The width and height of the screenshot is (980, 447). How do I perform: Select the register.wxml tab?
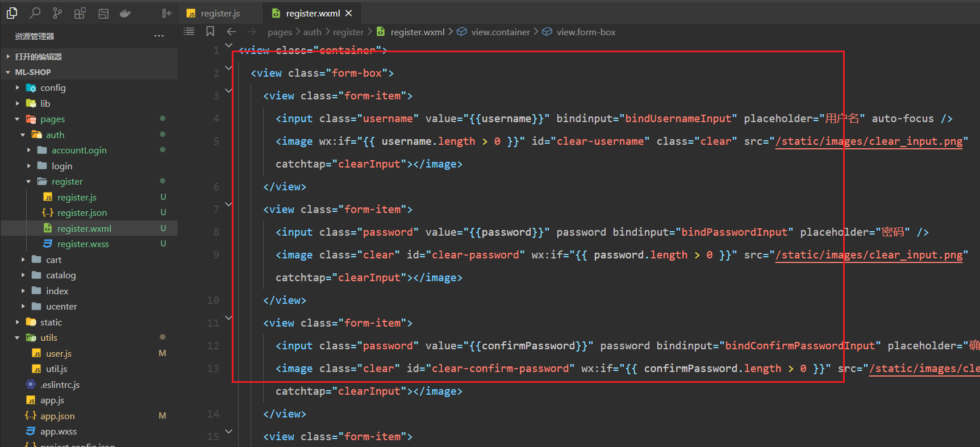pyautogui.click(x=312, y=13)
